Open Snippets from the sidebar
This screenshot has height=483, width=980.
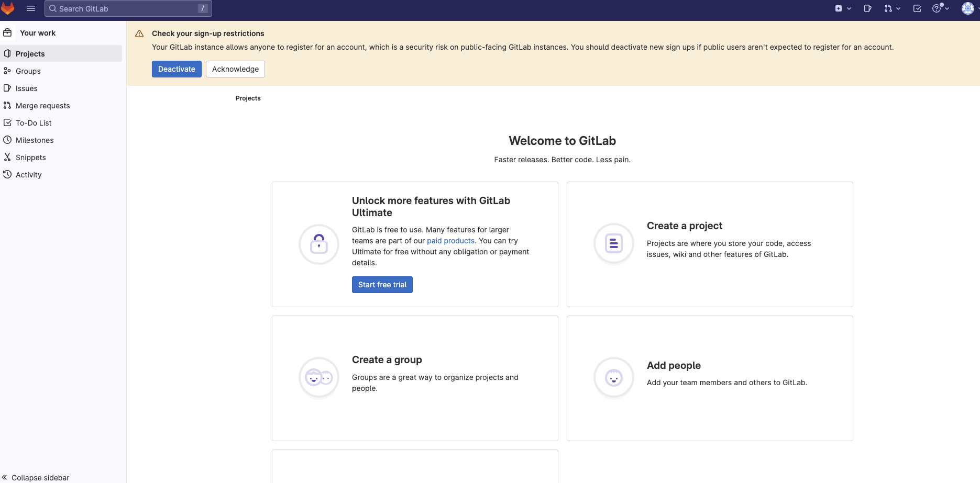click(x=30, y=157)
